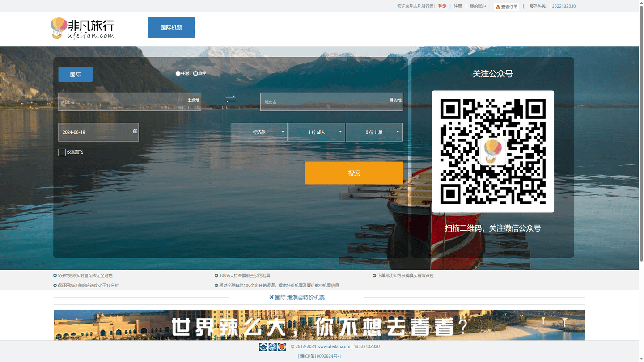Click the 关注公众号 heading text

[492, 74]
